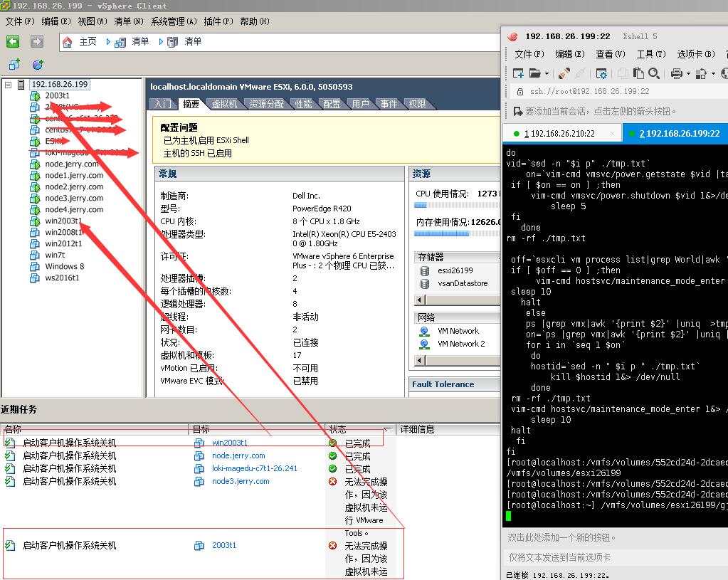The width and height of the screenshot is (728, 580).
Task: Click the VM icon next to 2003t1
Action: [35, 96]
